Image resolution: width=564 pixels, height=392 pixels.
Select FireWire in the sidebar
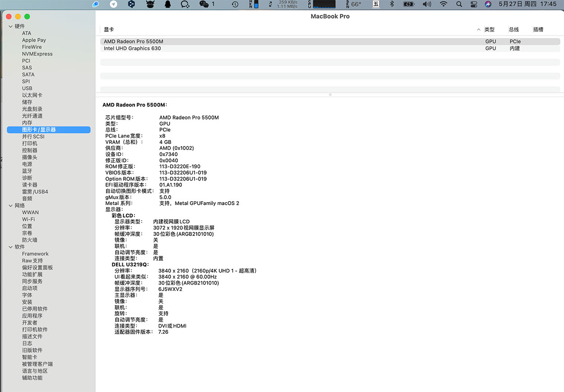(x=32, y=47)
